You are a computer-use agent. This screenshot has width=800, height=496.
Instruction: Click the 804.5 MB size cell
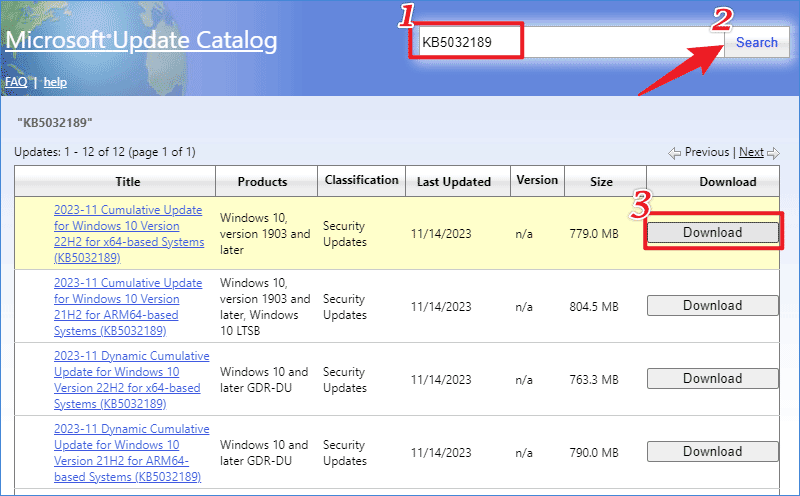point(594,307)
